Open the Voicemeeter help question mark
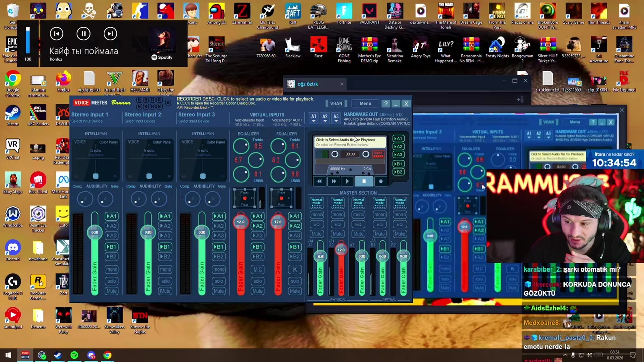This screenshot has height=362, width=644. [386, 104]
